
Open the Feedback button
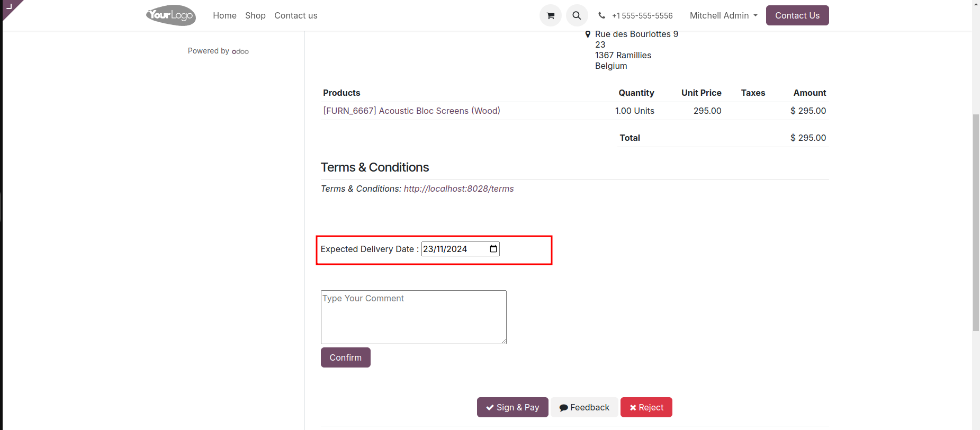click(x=584, y=407)
